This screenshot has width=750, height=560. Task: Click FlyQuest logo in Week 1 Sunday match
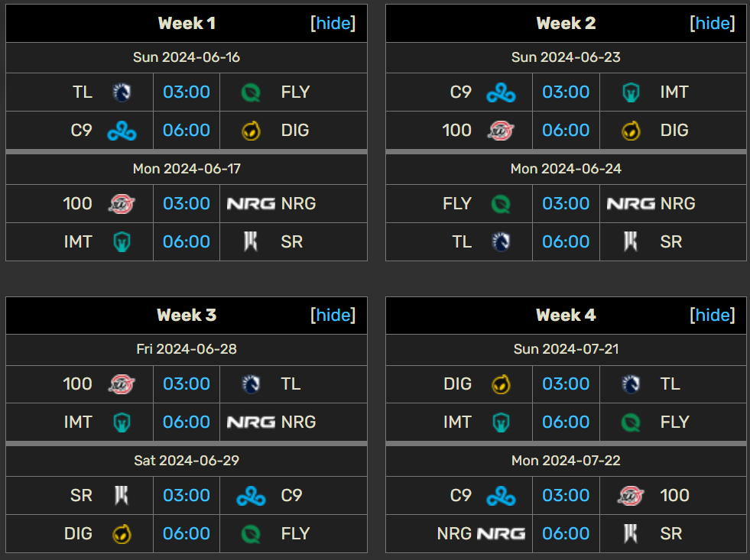[x=250, y=92]
